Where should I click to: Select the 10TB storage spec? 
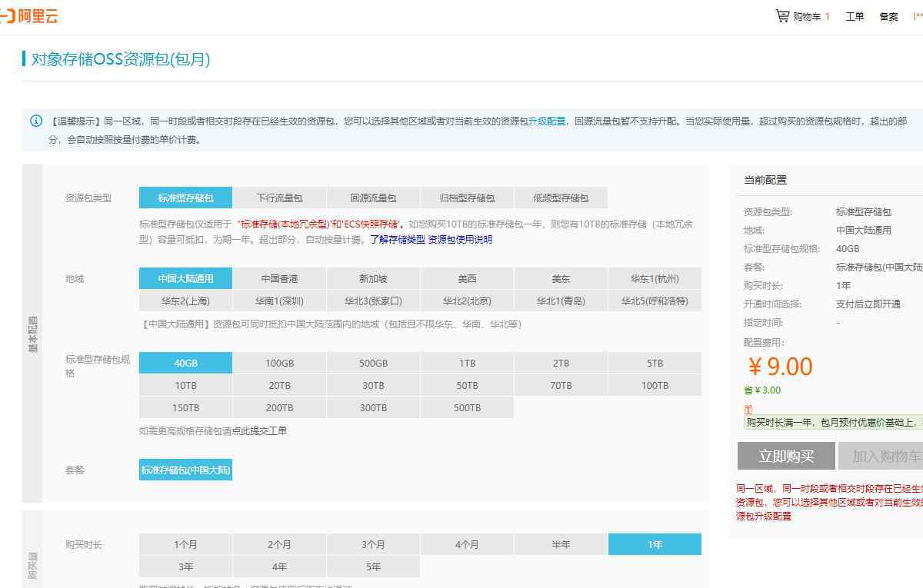tap(185, 385)
